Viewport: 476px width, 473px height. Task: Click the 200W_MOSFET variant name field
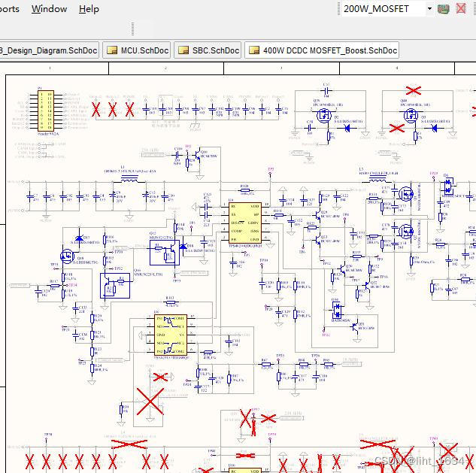[383, 9]
